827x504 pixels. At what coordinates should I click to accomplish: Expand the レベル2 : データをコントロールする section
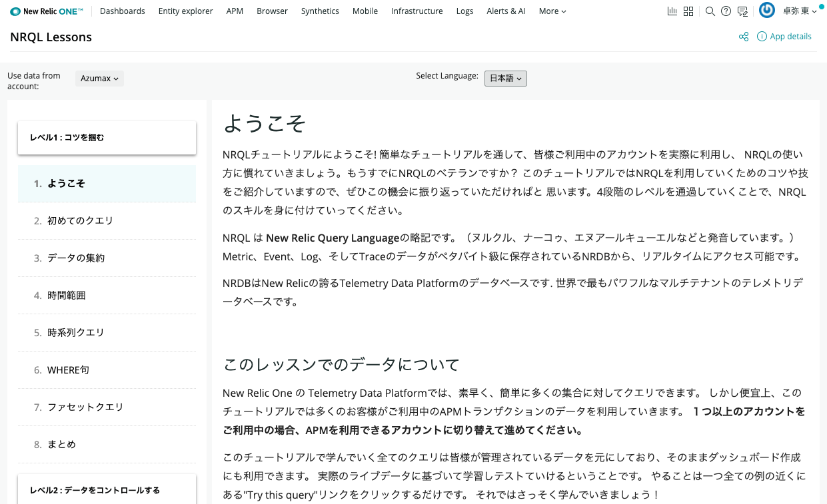coord(107,489)
